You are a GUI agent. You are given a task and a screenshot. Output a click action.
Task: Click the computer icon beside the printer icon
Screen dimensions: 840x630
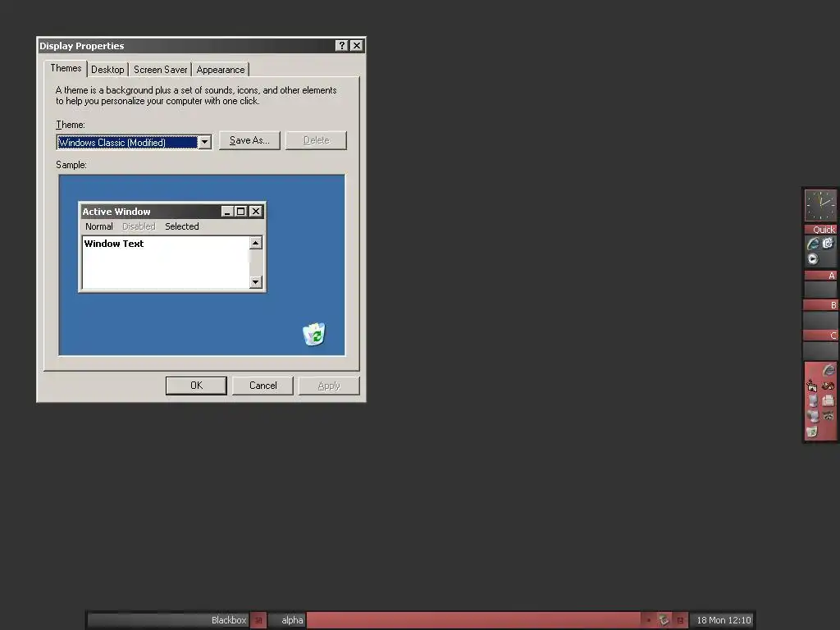(813, 400)
